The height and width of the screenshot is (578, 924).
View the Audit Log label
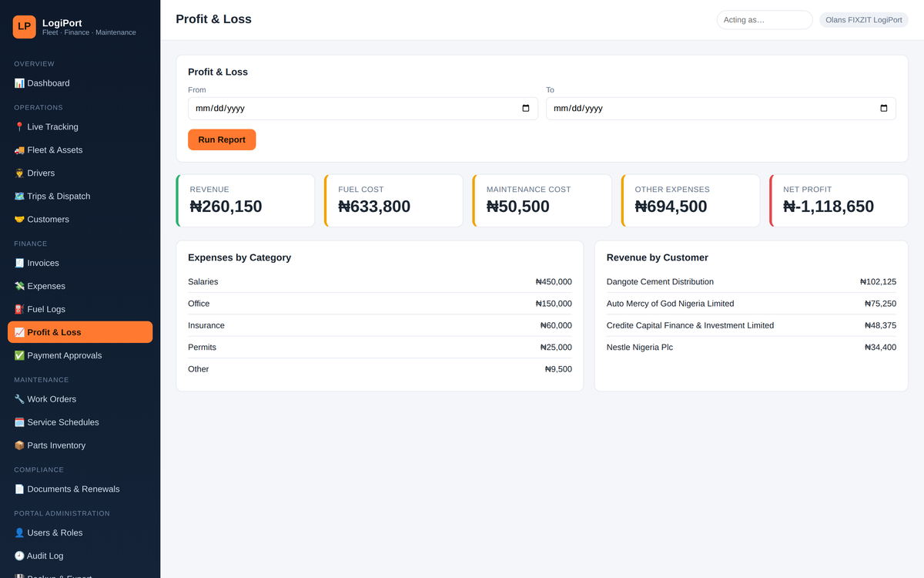[x=45, y=556]
